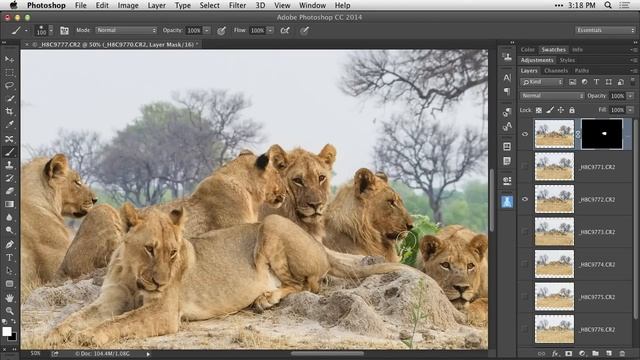Switch to the Styles tab
This screenshot has width=640, height=360.
[567, 60]
